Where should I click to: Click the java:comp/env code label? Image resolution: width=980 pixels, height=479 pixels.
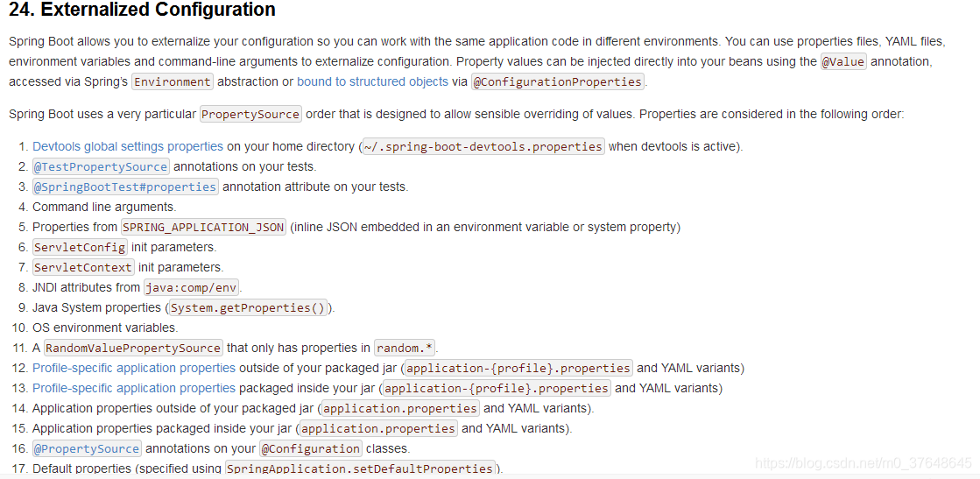tap(192, 287)
